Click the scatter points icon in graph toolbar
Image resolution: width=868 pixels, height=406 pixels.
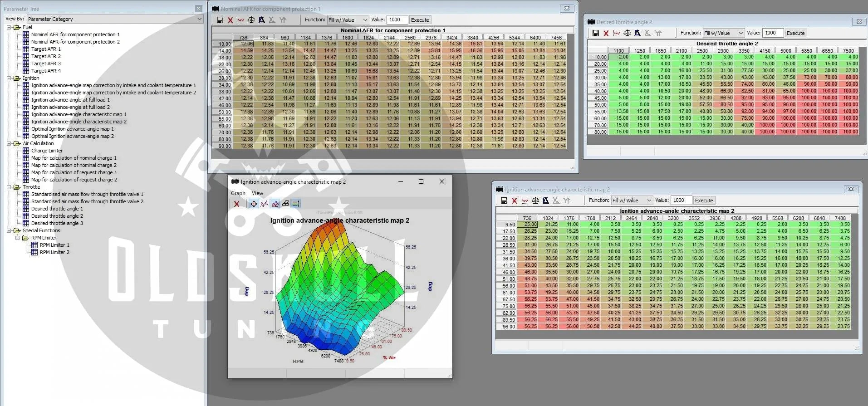(264, 204)
